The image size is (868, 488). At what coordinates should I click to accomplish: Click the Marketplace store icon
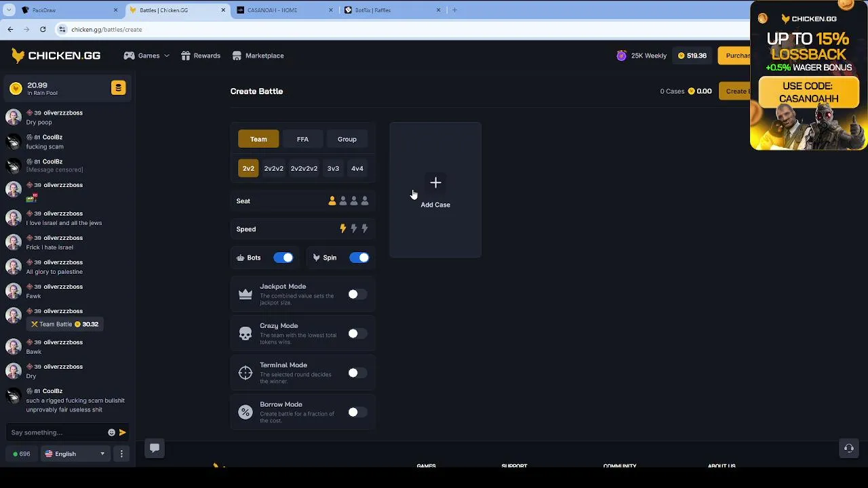(x=237, y=56)
